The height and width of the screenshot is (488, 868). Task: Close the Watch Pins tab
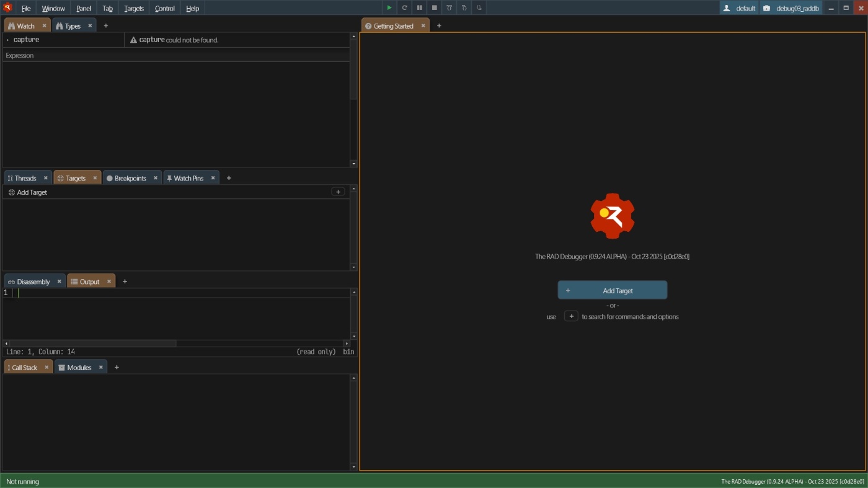pyautogui.click(x=213, y=178)
